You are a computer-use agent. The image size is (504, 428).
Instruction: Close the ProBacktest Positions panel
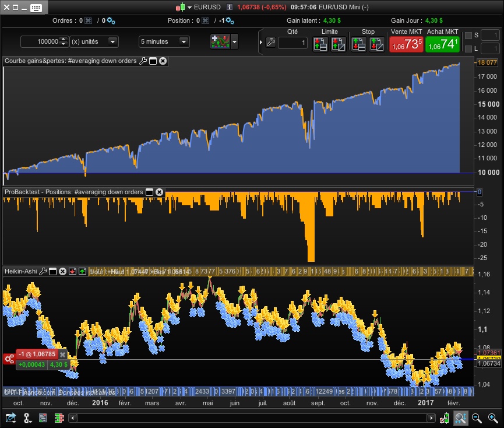click(160, 192)
